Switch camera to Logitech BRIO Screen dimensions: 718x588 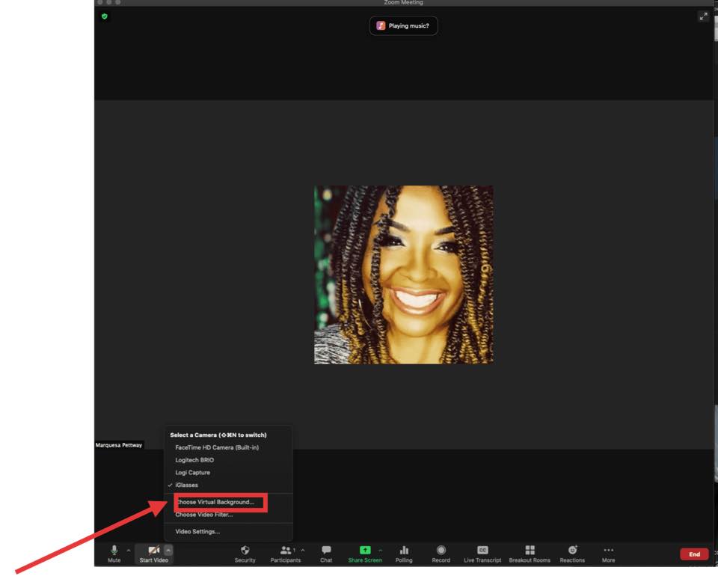[x=194, y=460]
